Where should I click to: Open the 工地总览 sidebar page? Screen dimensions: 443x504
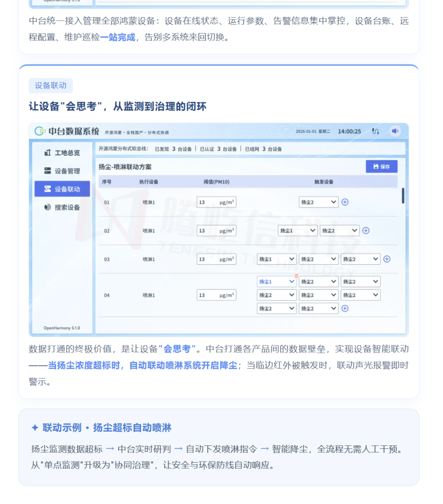pos(62,153)
